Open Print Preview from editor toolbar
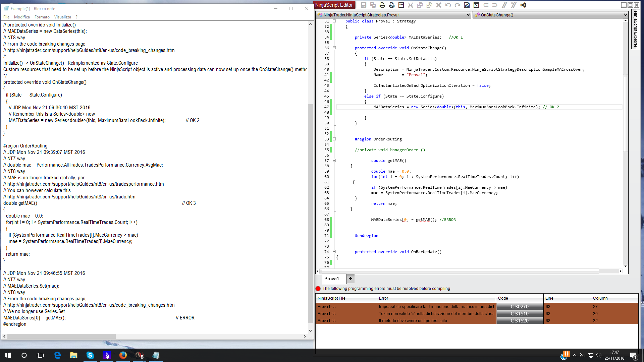The width and height of the screenshot is (644, 362). [391, 5]
